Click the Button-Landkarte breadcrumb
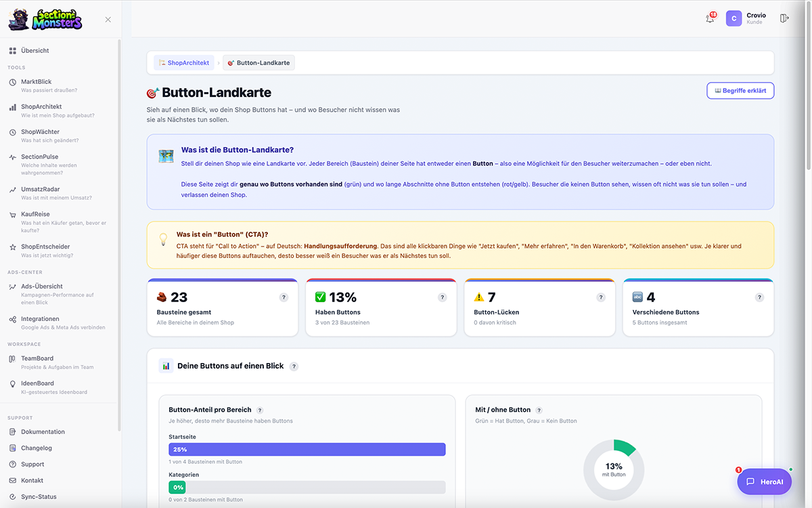The width and height of the screenshot is (812, 508). pyautogui.click(x=259, y=63)
